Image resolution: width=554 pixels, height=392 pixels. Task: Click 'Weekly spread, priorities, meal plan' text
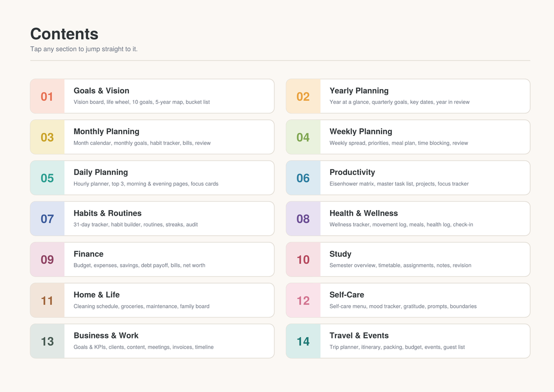pyautogui.click(x=399, y=143)
